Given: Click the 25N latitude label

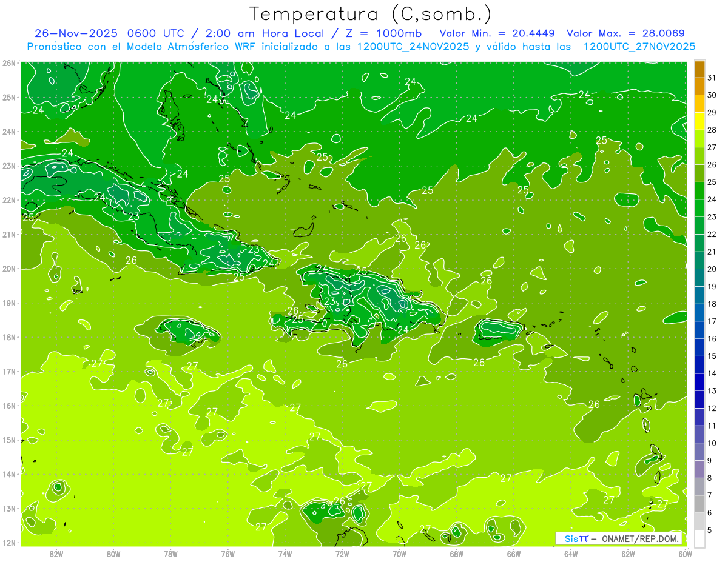Looking at the screenshot, I should tap(8, 97).
